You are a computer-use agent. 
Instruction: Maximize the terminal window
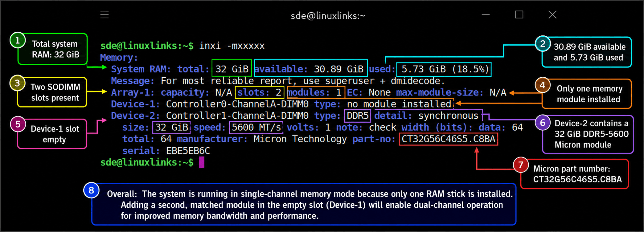tap(519, 14)
